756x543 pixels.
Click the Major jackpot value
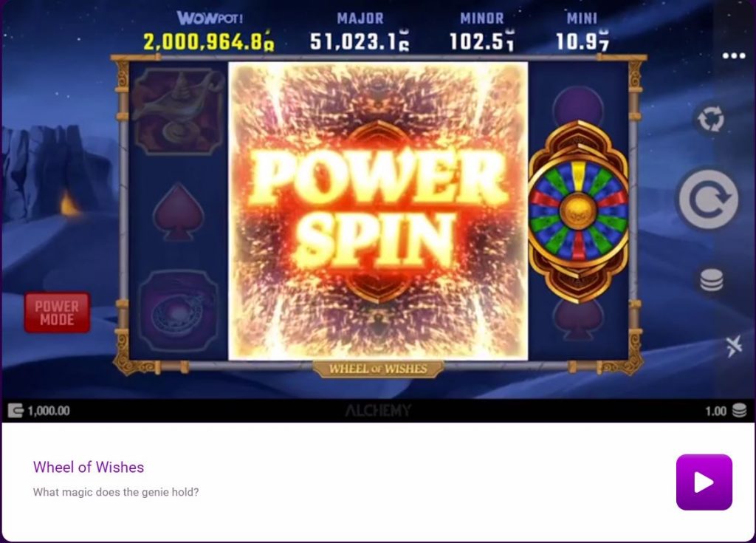point(360,41)
